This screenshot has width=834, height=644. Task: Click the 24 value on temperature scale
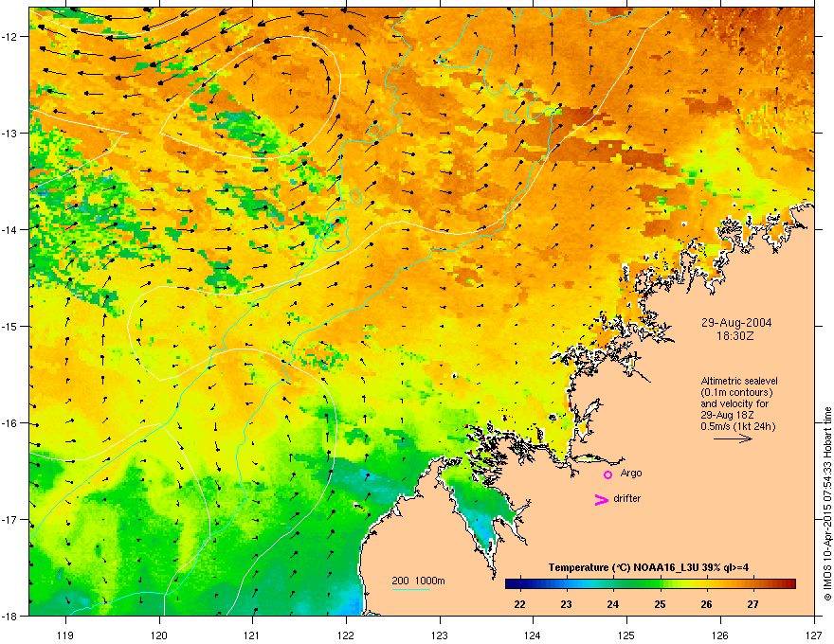click(x=613, y=604)
